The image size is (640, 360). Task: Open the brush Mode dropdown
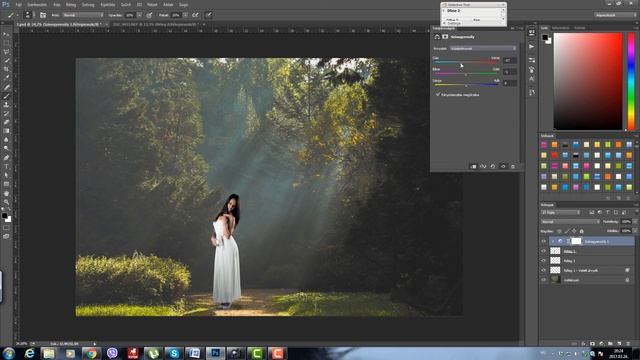point(83,15)
